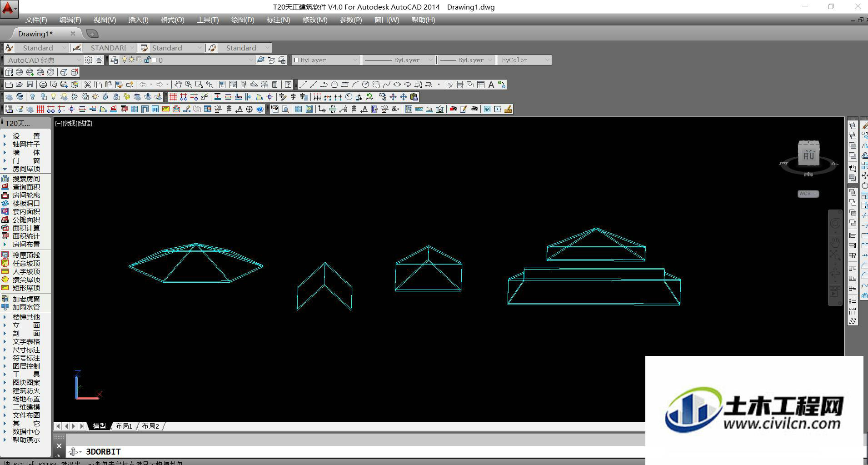
Task: Open the AutoCAD 经典 workspace dropdown
Action: pyautogui.click(x=44, y=60)
